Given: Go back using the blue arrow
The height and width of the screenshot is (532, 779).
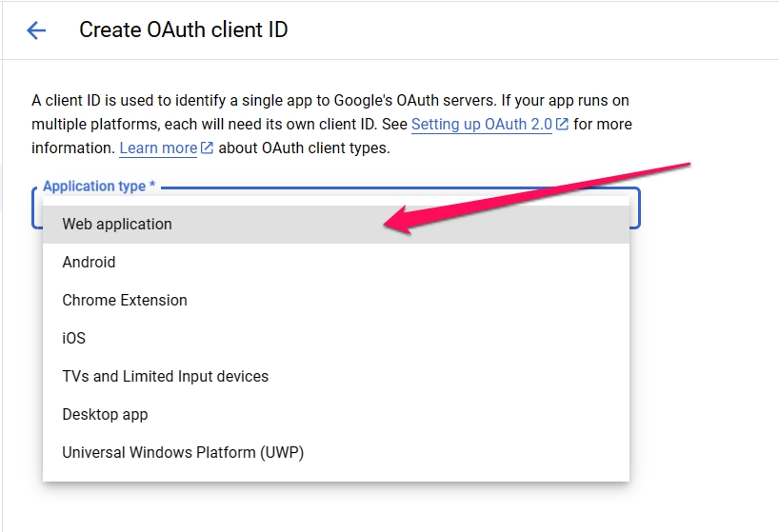Looking at the screenshot, I should pyautogui.click(x=36, y=30).
